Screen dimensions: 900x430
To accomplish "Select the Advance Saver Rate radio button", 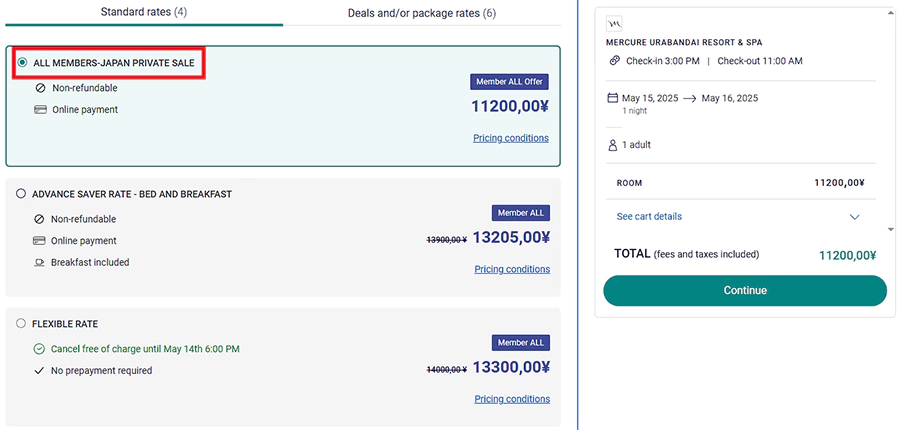I will [21, 194].
